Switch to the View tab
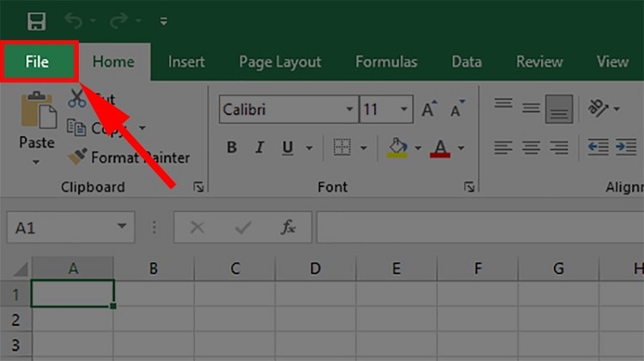This screenshot has height=361, width=644. (x=613, y=62)
